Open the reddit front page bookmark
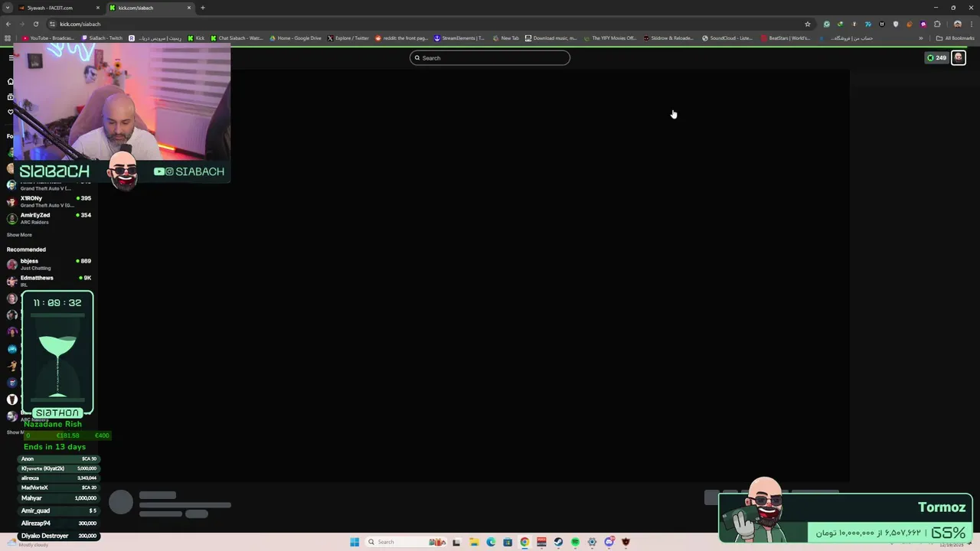Image resolution: width=980 pixels, height=551 pixels. point(401,37)
